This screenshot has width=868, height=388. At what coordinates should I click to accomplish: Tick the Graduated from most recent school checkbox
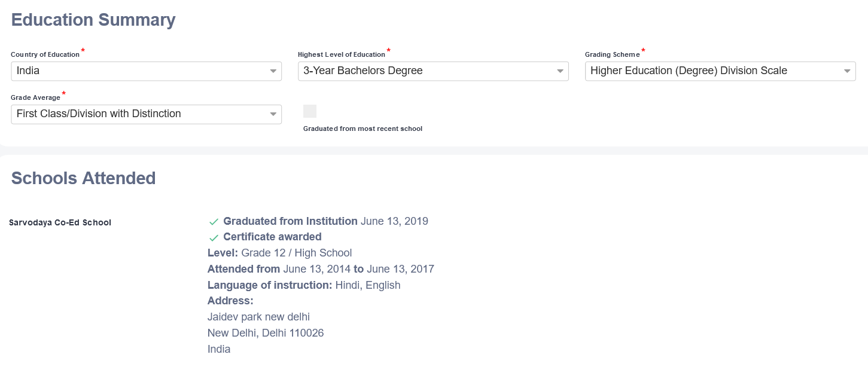coord(310,111)
